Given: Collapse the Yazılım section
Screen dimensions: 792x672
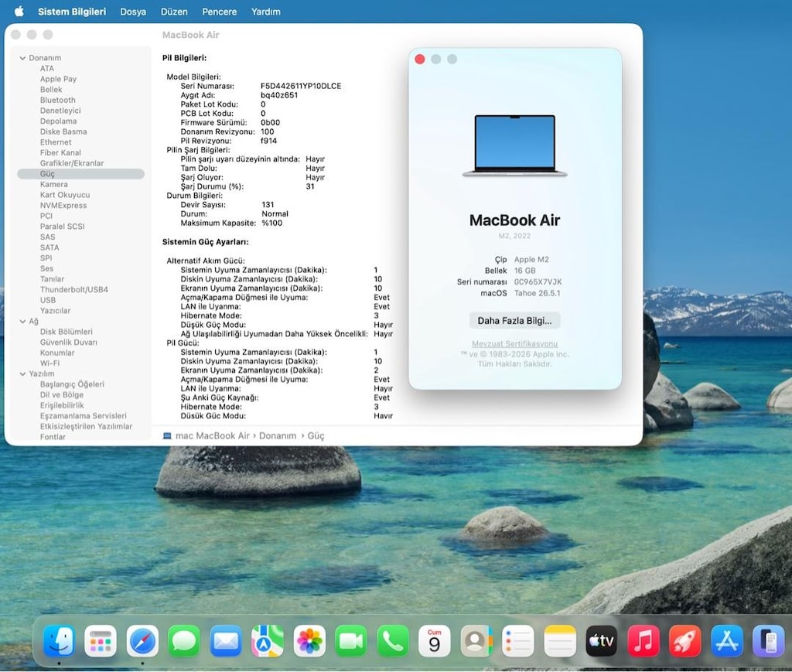Looking at the screenshot, I should [x=22, y=374].
